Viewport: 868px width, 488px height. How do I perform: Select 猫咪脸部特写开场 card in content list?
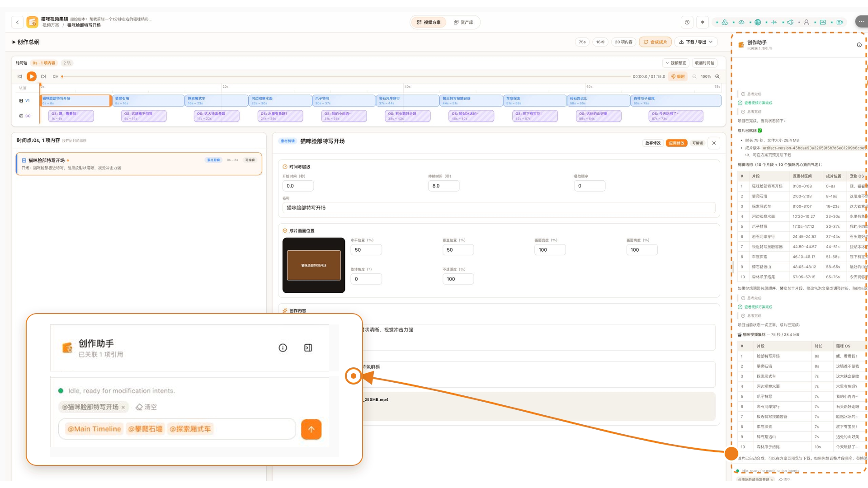[139, 164]
